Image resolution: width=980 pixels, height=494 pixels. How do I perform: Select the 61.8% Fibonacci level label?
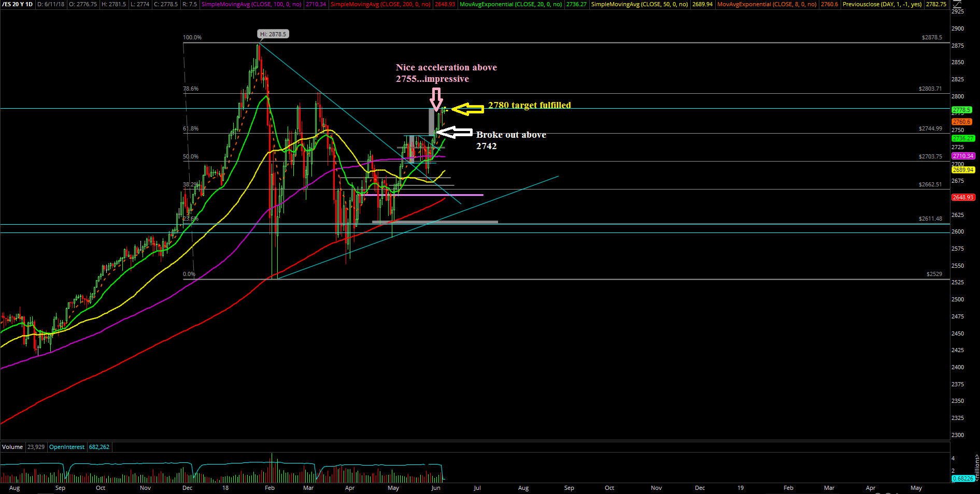click(x=191, y=128)
